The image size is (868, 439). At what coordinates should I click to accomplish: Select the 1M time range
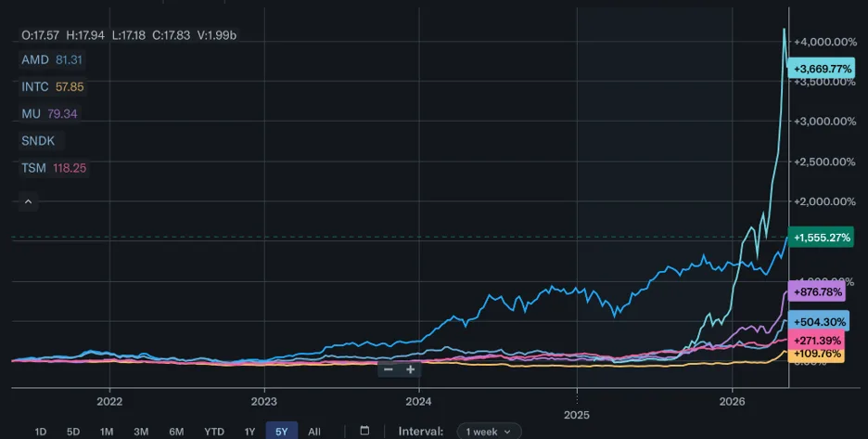(107, 432)
